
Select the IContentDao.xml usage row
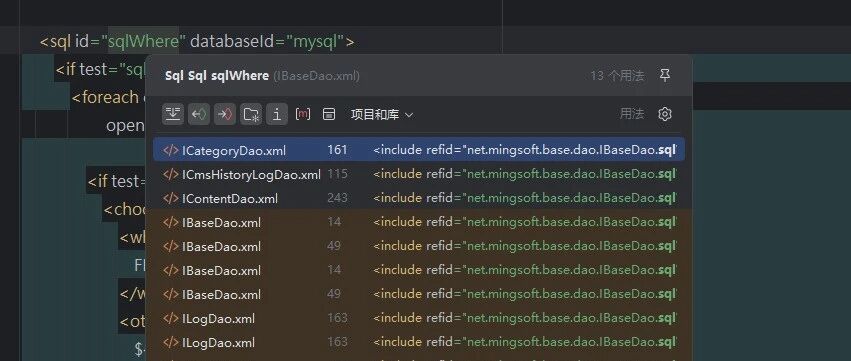[418, 198]
